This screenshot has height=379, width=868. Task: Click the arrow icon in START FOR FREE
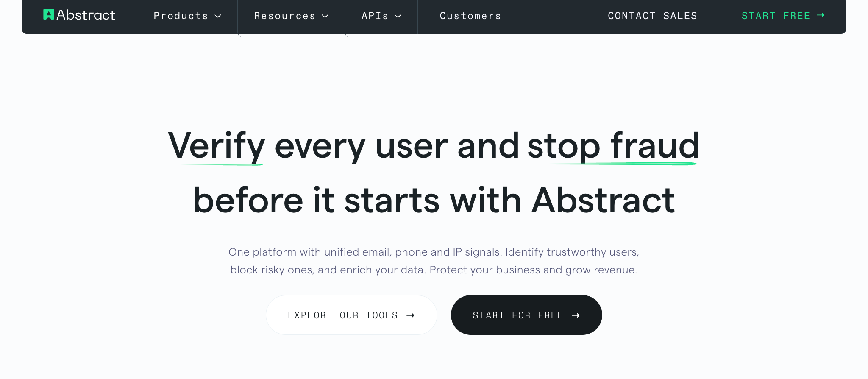(576, 315)
